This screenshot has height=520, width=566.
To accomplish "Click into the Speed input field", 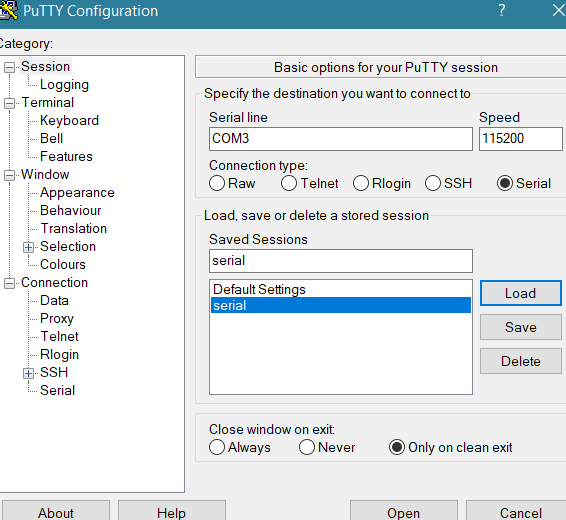I will [521, 139].
